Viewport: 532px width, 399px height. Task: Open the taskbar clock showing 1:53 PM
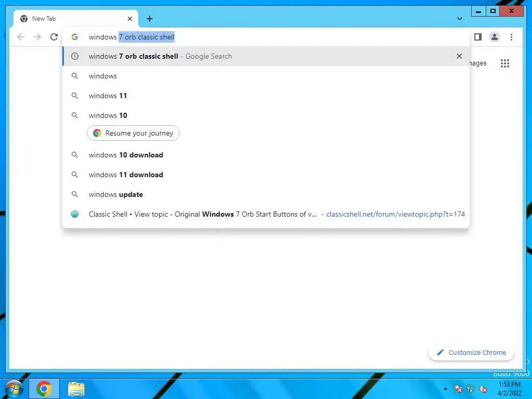pyautogui.click(x=510, y=389)
